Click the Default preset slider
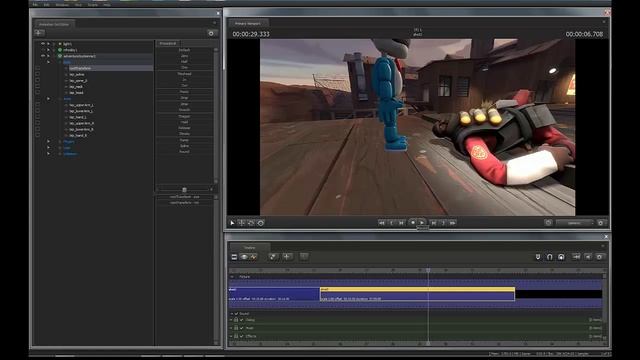This screenshot has height=360, width=640. 184,50
